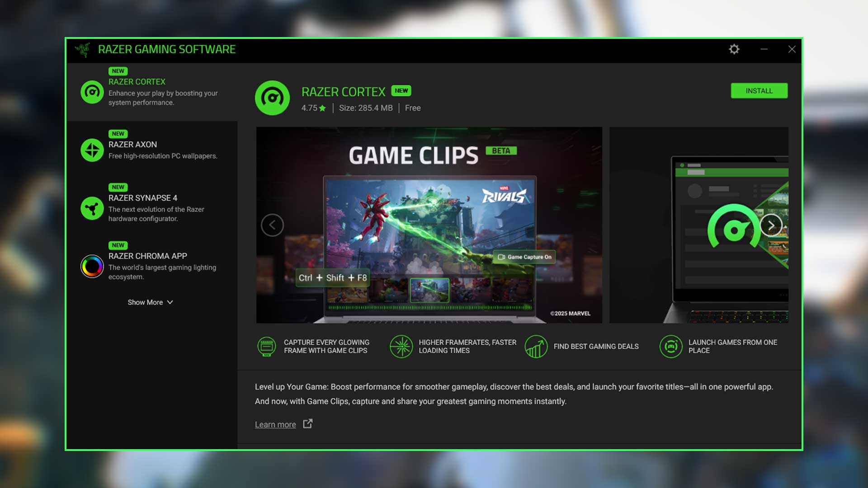Expand the Show More app list

coord(150,302)
